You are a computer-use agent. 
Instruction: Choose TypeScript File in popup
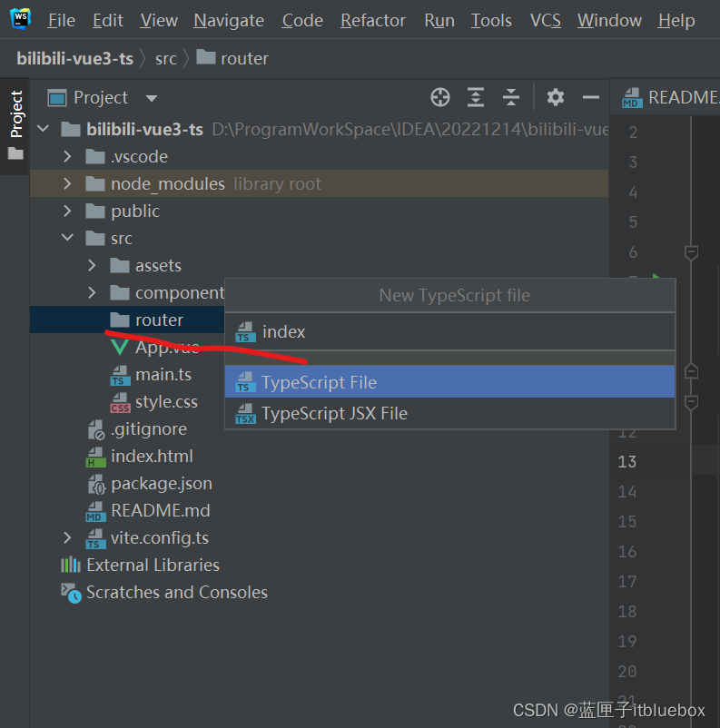coord(449,381)
